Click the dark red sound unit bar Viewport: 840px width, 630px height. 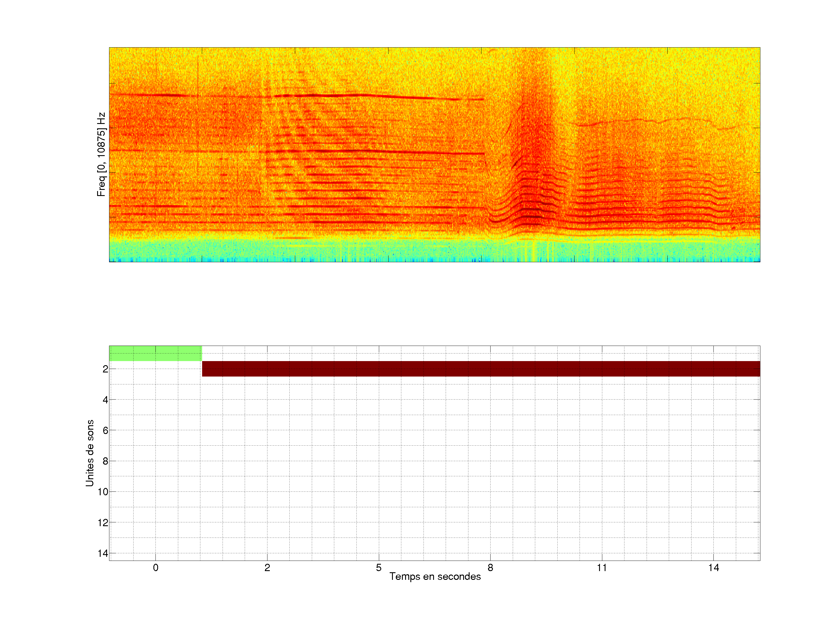(481, 369)
